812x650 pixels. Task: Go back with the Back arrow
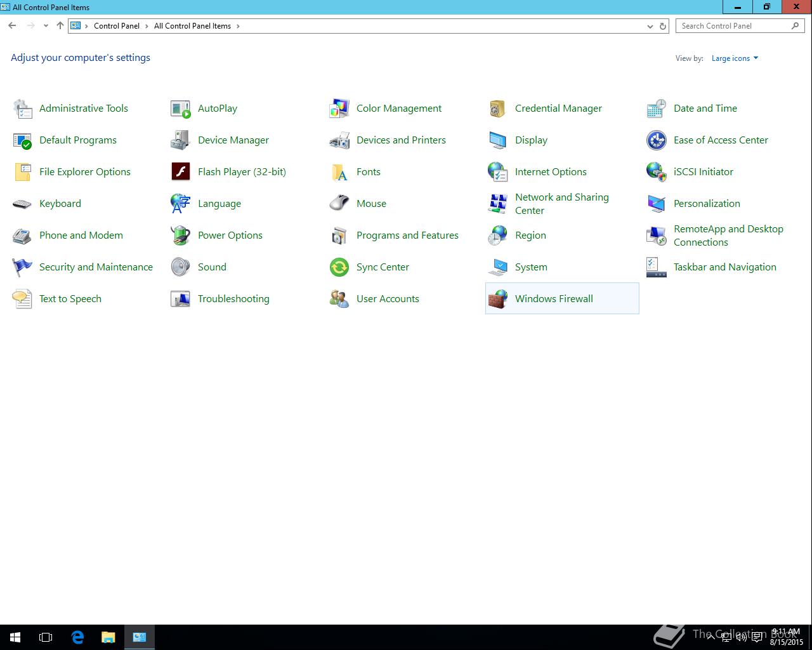click(x=12, y=26)
